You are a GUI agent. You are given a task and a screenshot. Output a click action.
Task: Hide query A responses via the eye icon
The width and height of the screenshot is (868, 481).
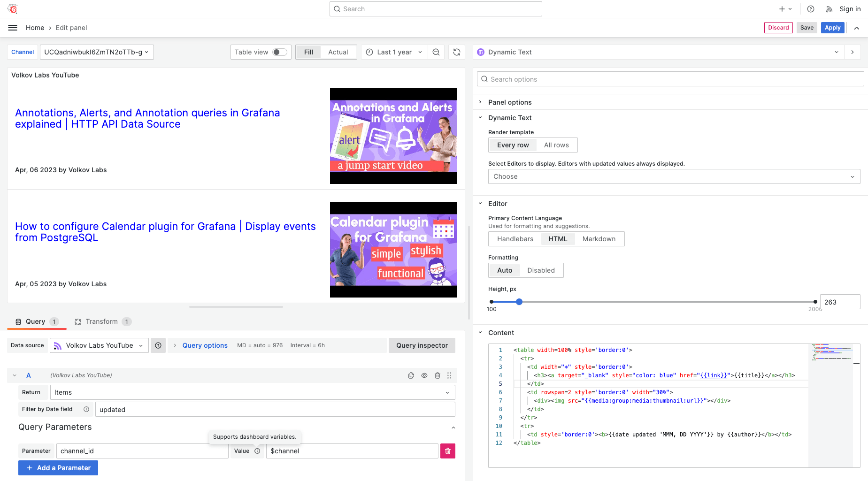(424, 375)
